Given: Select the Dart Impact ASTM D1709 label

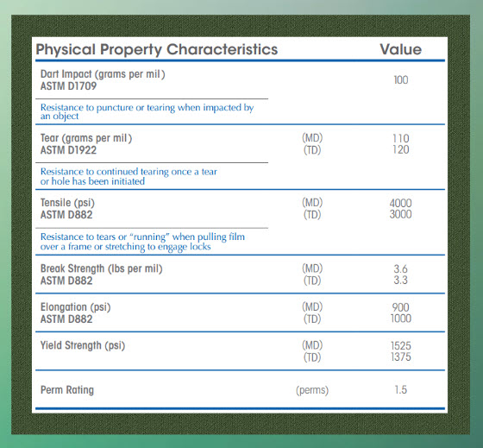Looking at the screenshot, I should point(103,80).
